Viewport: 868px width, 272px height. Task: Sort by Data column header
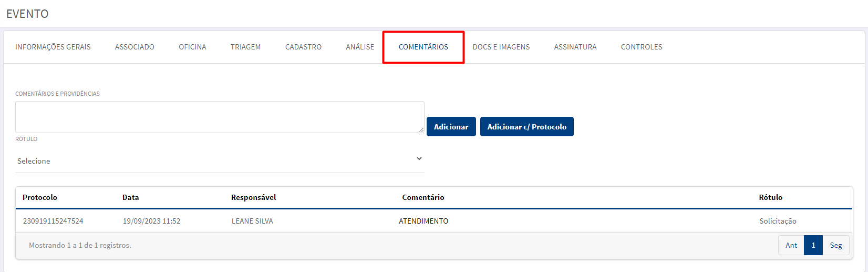click(131, 197)
